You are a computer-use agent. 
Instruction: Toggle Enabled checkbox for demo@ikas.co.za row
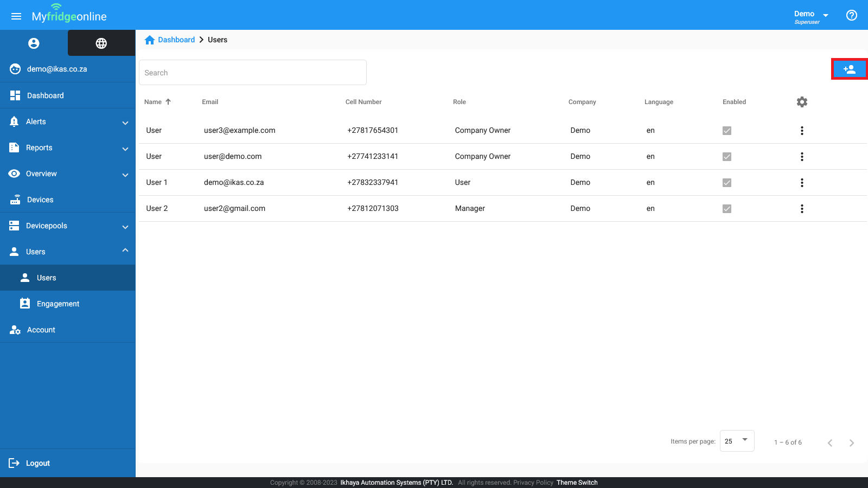click(727, 183)
